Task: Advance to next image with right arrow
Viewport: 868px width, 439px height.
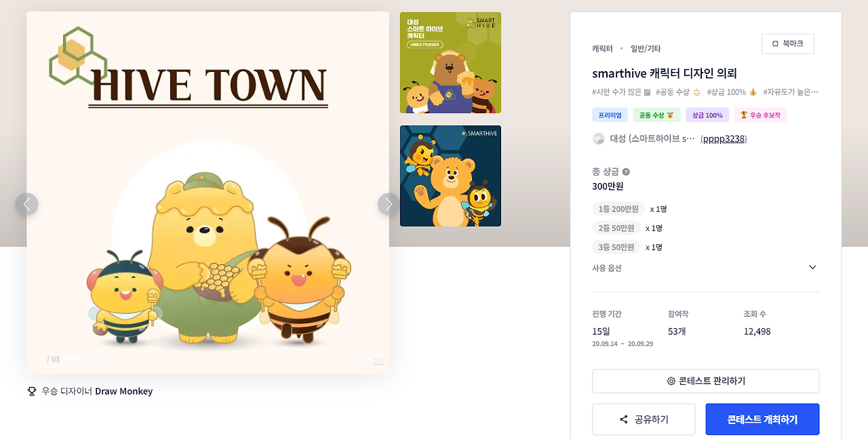Action: point(389,204)
